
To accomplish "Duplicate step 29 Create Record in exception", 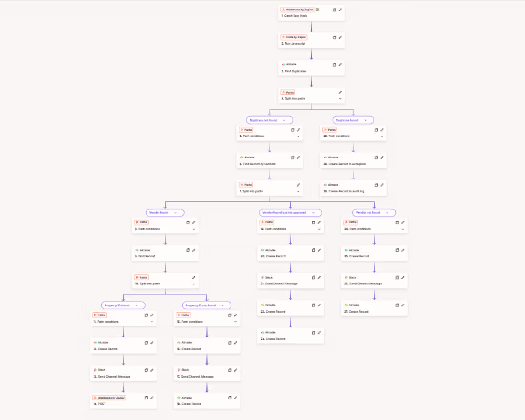I will click(x=376, y=157).
